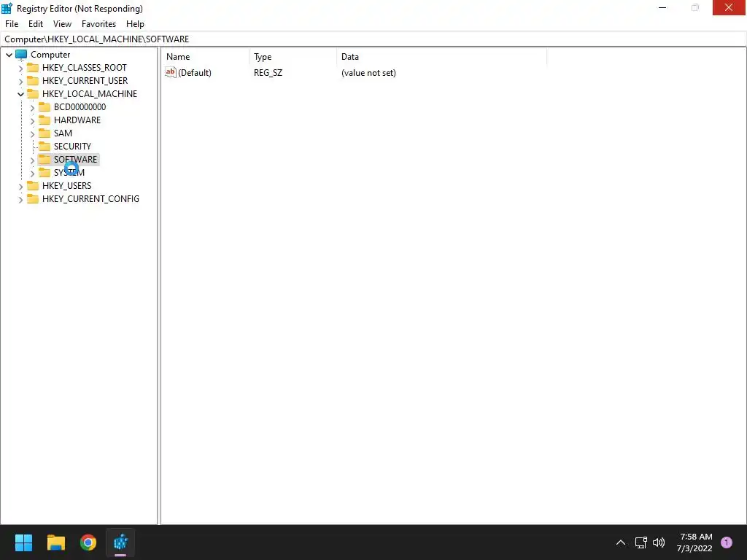The width and height of the screenshot is (747, 560).
Task: Select HKEY_CLASSES_ROOT label
Action: (85, 68)
